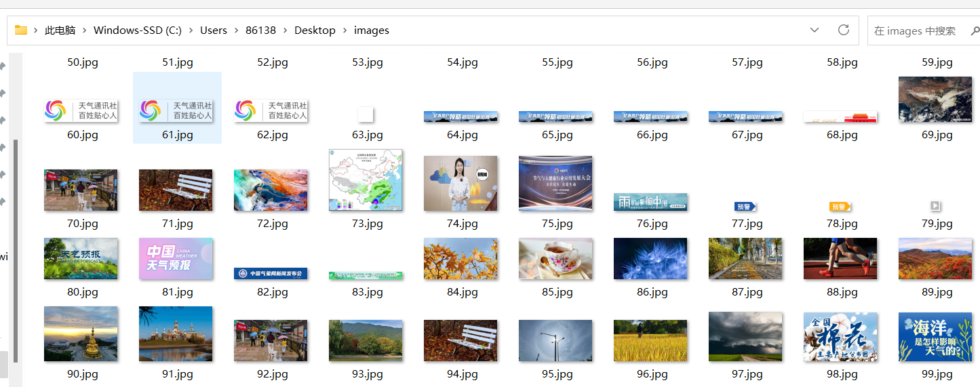The image size is (980, 387).
Task: Open the address bar history dropdown
Action: coord(815,30)
